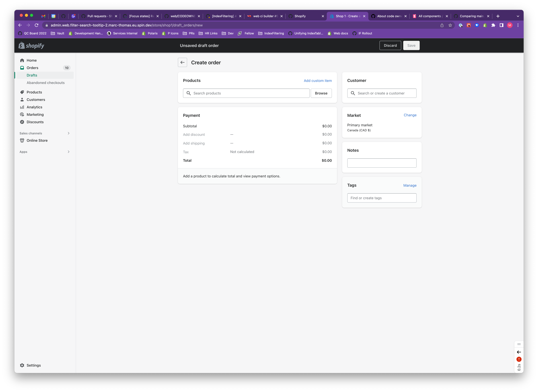Click the Add custom item link
The image size is (538, 392).
[318, 81]
